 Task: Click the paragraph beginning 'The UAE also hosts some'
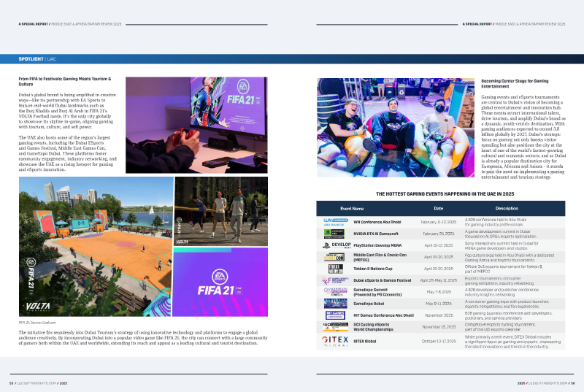tap(67, 153)
